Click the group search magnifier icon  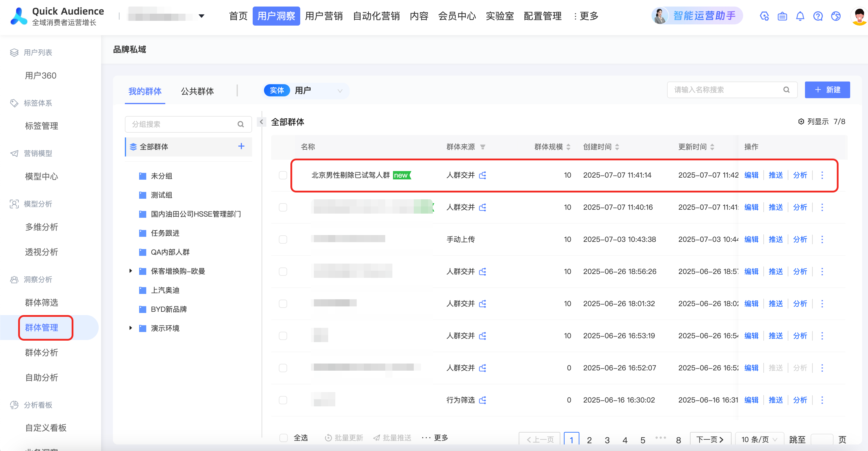240,124
